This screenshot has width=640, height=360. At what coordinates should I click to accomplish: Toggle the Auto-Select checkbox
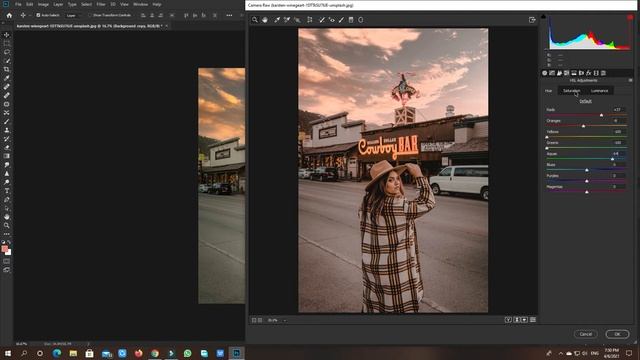[38, 15]
